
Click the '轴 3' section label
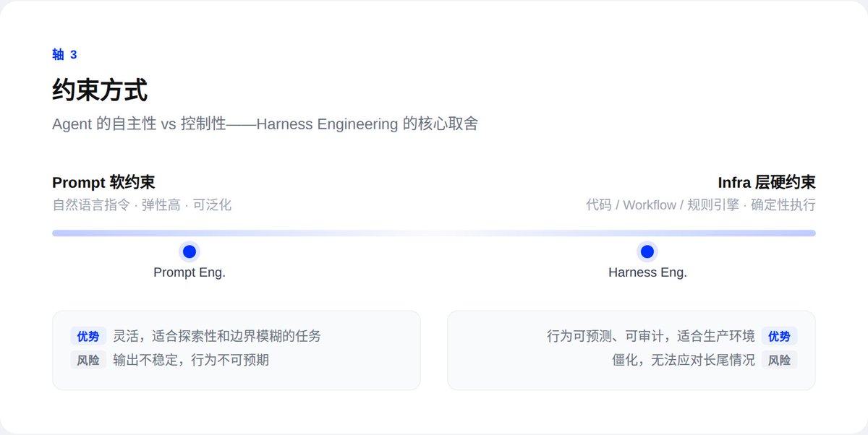coord(64,55)
